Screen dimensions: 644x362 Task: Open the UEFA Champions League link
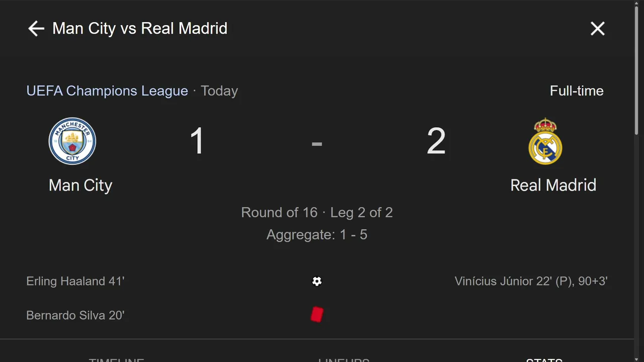[x=107, y=91]
